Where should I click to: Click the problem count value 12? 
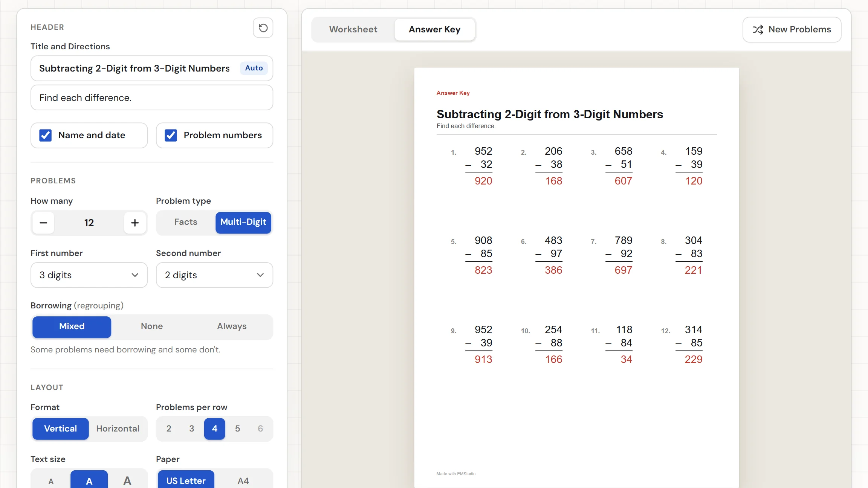click(89, 223)
